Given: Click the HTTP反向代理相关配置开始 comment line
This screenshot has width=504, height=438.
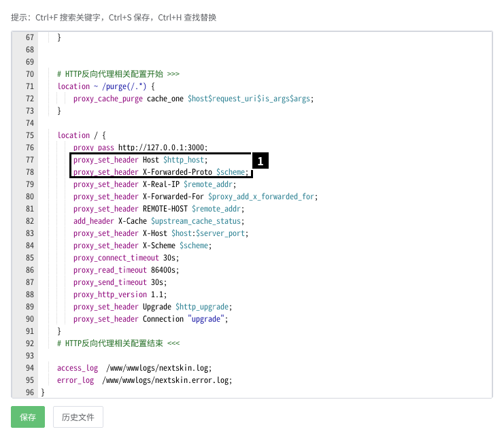Looking at the screenshot, I should [118, 74].
